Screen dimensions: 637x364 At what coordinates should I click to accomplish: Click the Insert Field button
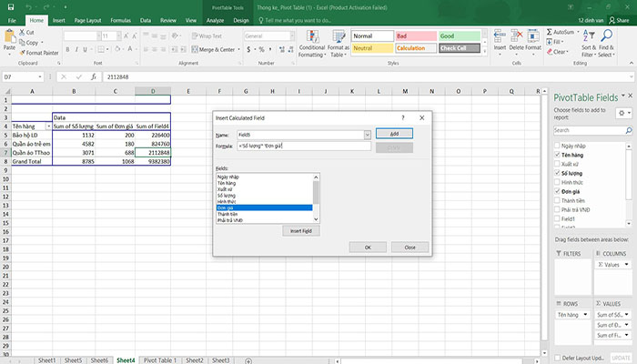tap(301, 231)
